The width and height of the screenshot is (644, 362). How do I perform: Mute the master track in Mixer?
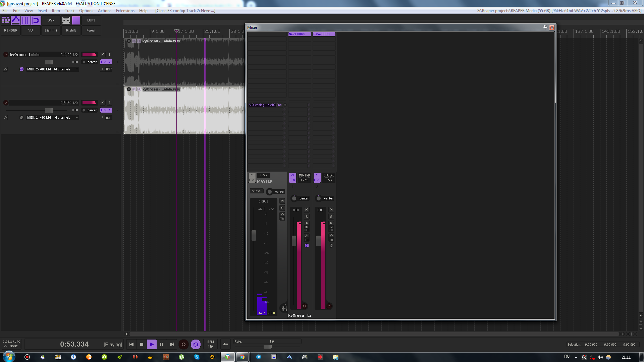tap(282, 201)
